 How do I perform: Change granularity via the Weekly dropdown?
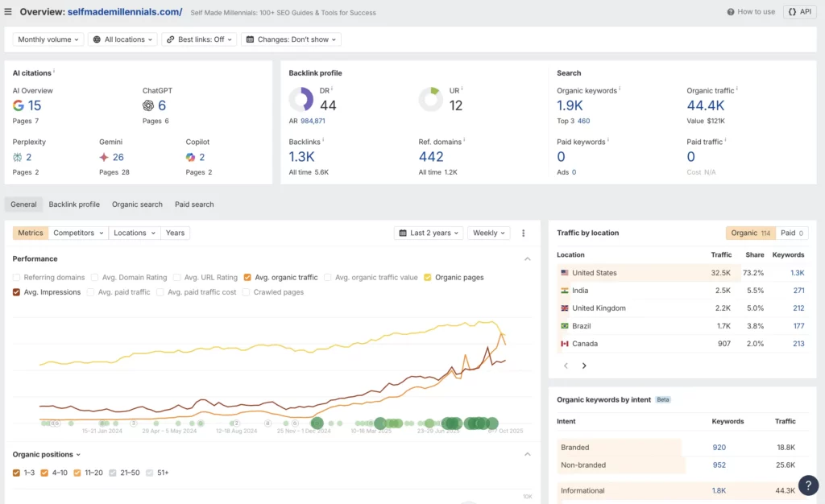coord(488,233)
